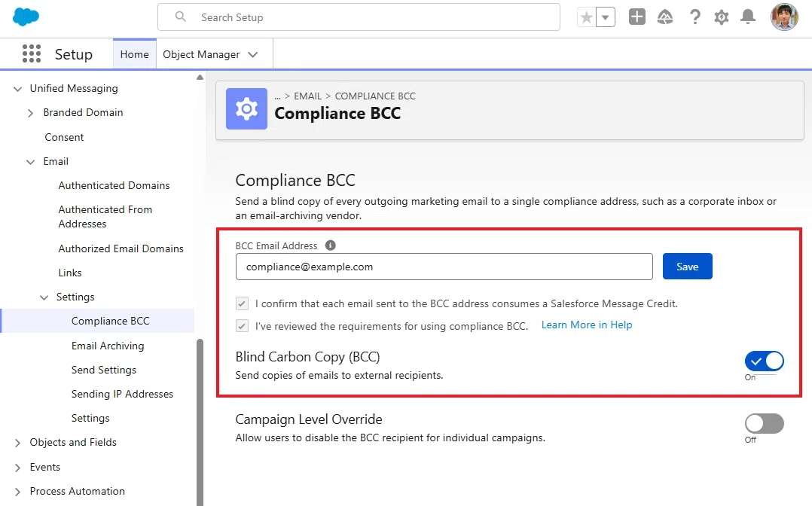812x506 pixels.
Task: Click the Compliance BCC page gear icon
Action: pos(246,108)
